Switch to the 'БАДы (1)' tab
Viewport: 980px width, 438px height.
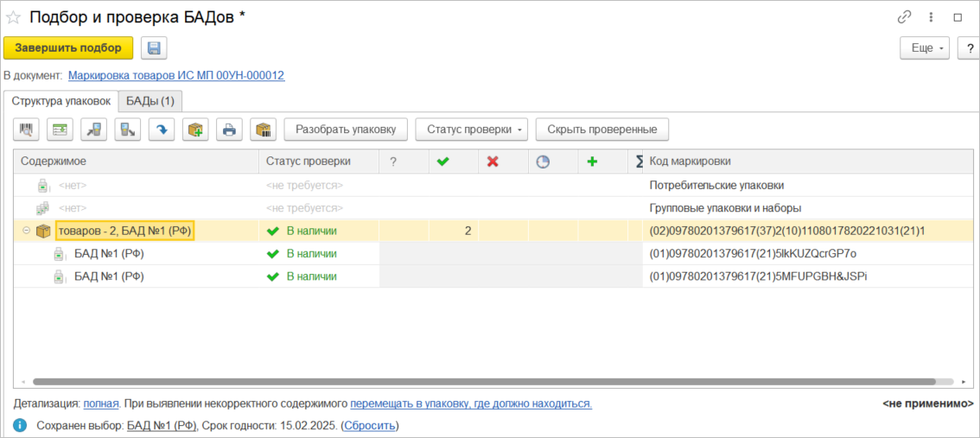point(150,101)
